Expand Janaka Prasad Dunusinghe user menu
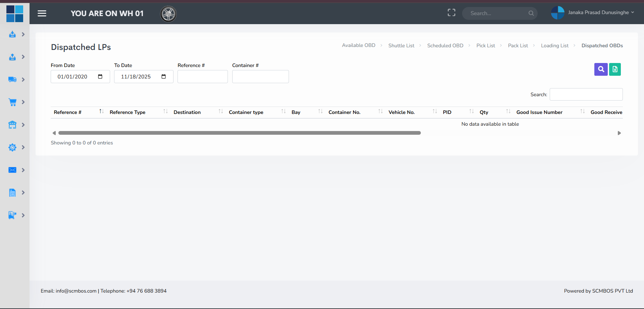The height and width of the screenshot is (309, 644). [600, 12]
